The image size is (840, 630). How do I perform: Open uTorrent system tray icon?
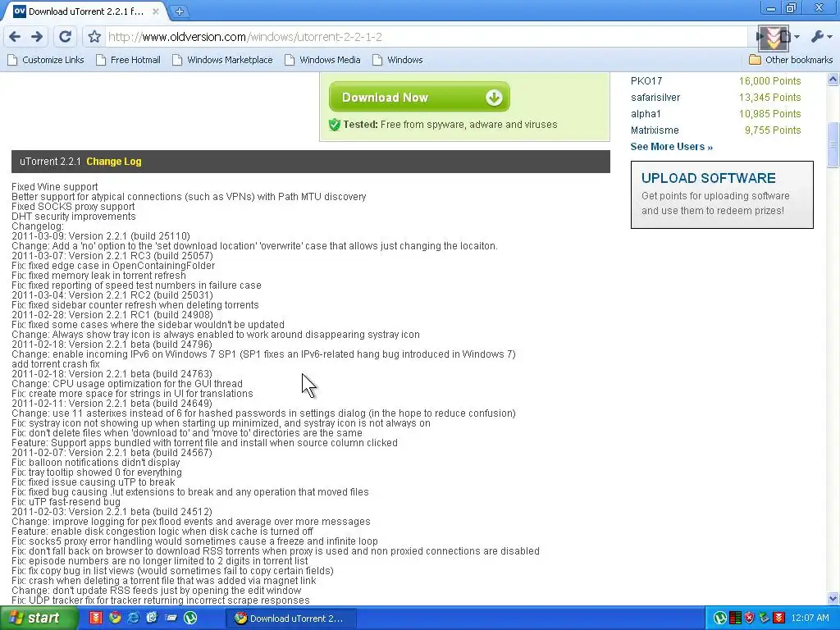tap(720, 619)
